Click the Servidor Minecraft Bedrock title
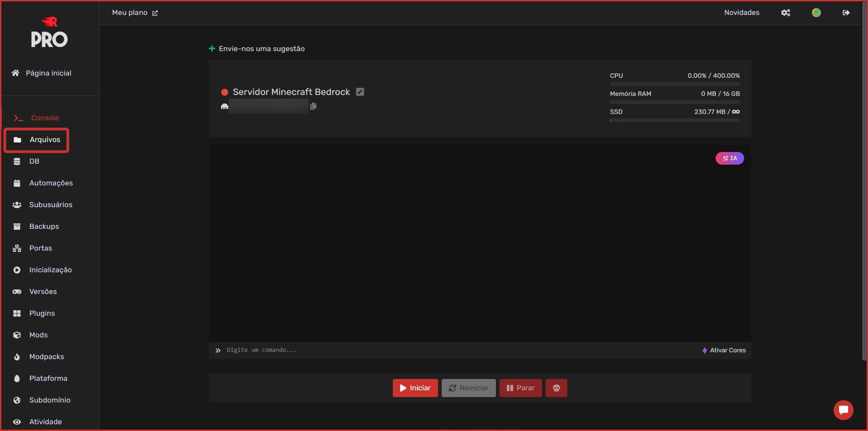The height and width of the screenshot is (431, 868). [292, 92]
